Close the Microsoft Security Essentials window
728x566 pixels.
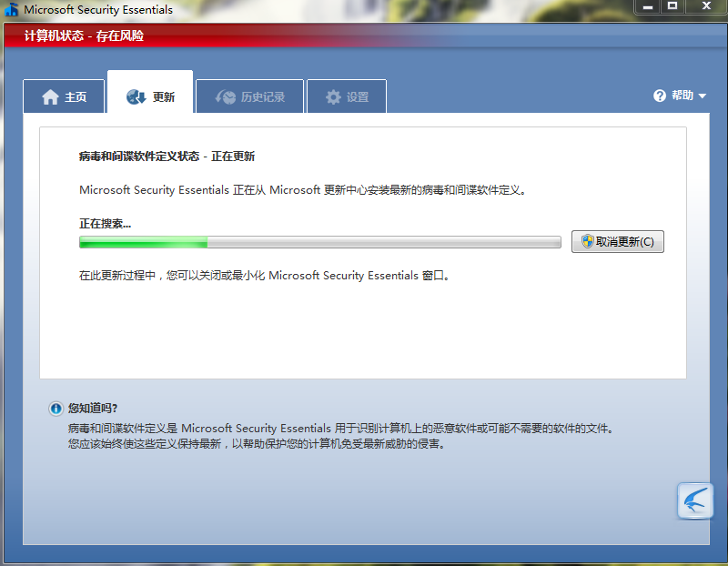pos(706,6)
